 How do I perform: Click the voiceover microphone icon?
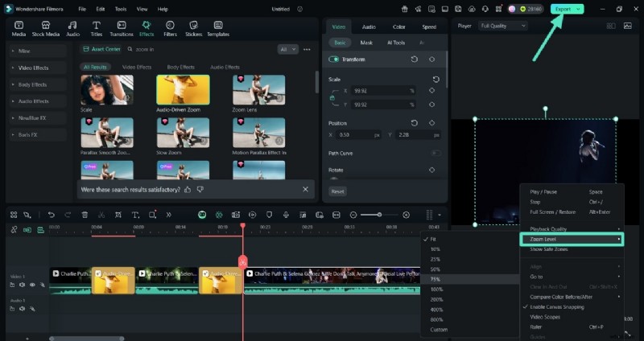click(286, 215)
